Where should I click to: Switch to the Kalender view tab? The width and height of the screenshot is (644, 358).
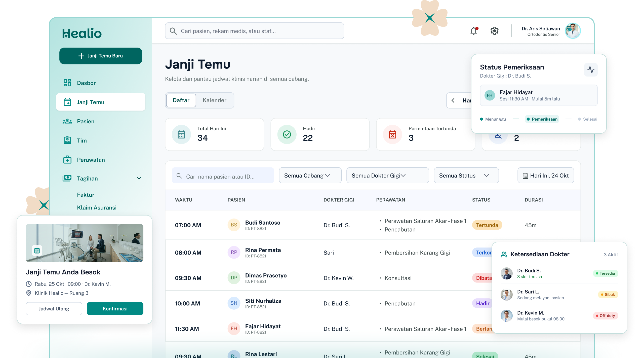(215, 100)
